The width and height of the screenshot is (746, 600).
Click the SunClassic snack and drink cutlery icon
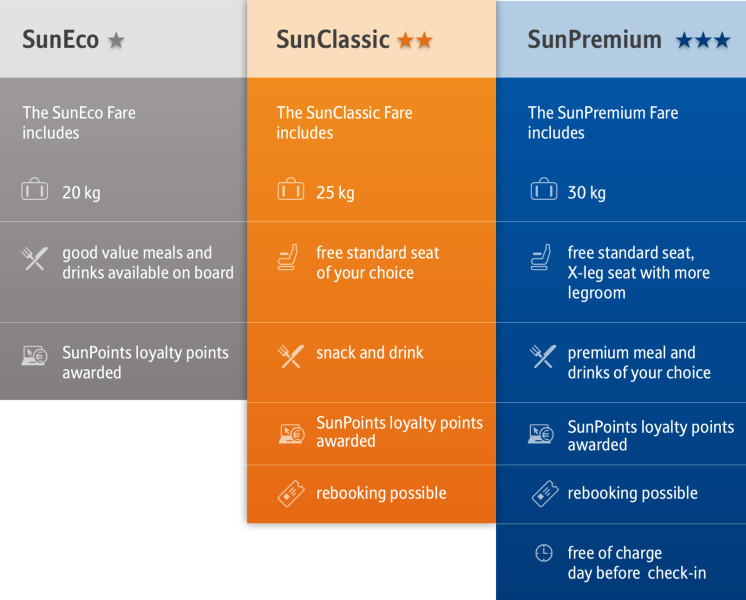[291, 356]
